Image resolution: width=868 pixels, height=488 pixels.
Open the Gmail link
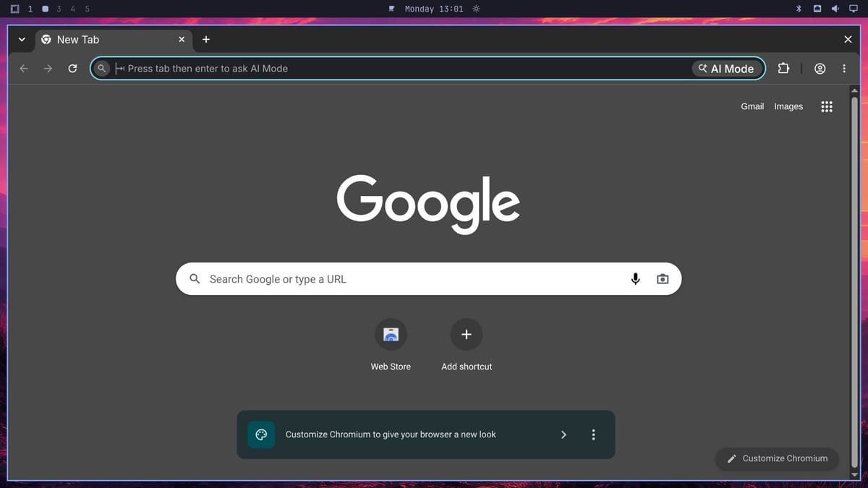click(752, 106)
